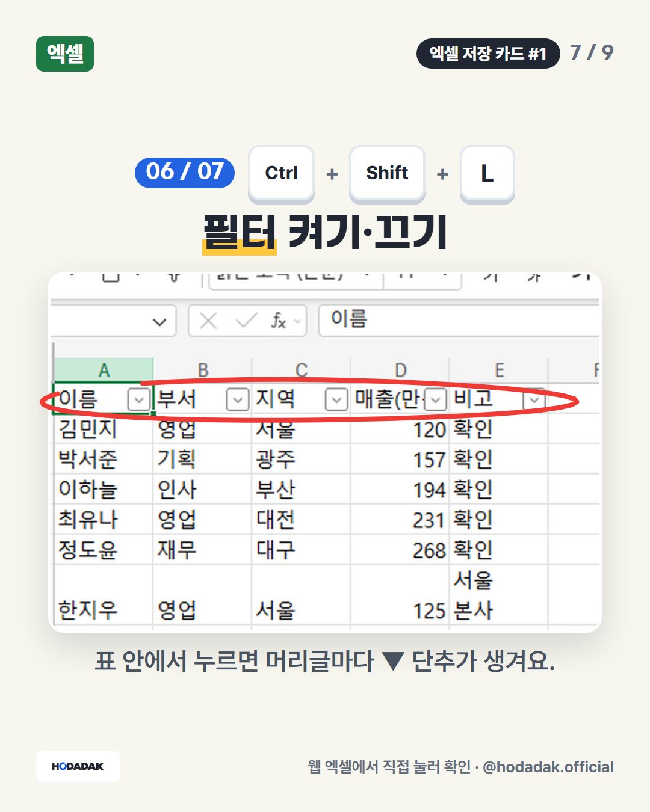The height and width of the screenshot is (812, 650).
Task: Select column C header
Action: (x=302, y=370)
